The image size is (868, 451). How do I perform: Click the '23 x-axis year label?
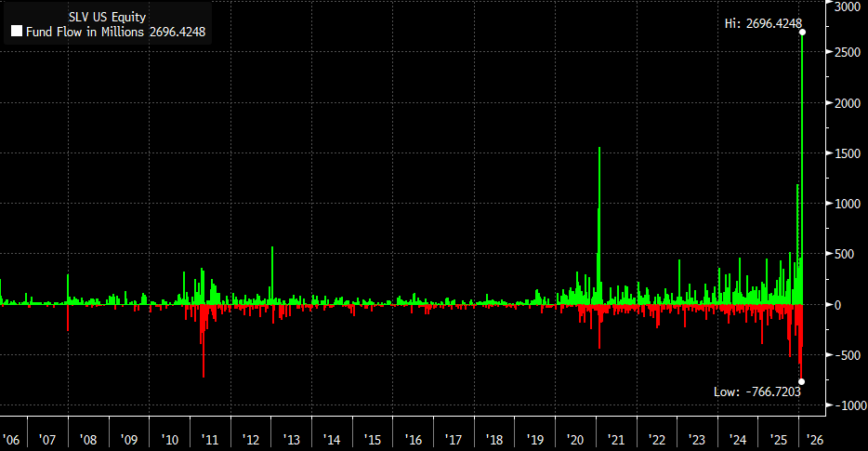coord(696,440)
